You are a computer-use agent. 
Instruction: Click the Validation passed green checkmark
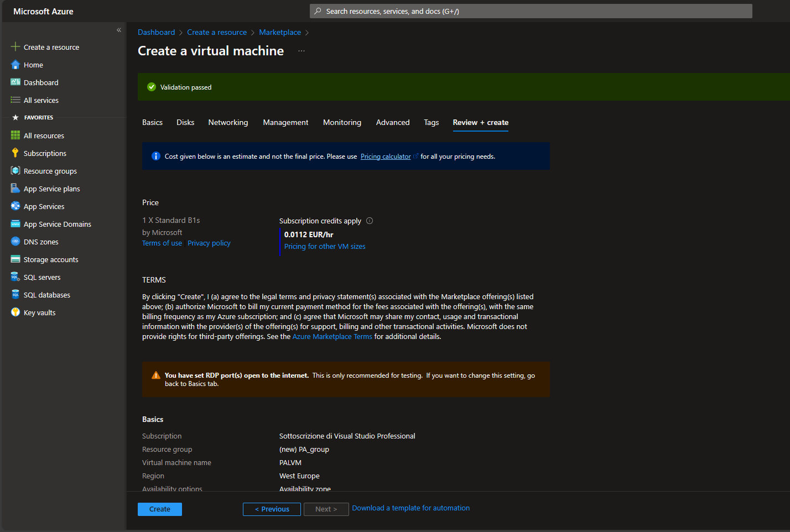152,87
